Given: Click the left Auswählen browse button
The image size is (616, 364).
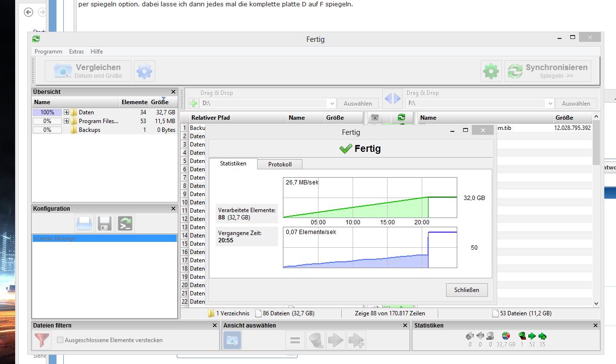Looking at the screenshot, I should (358, 104).
